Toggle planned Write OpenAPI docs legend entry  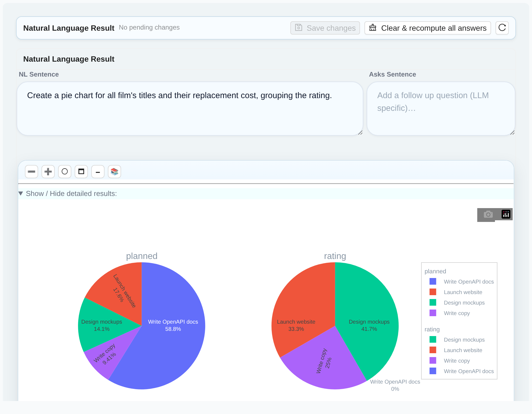pos(461,282)
